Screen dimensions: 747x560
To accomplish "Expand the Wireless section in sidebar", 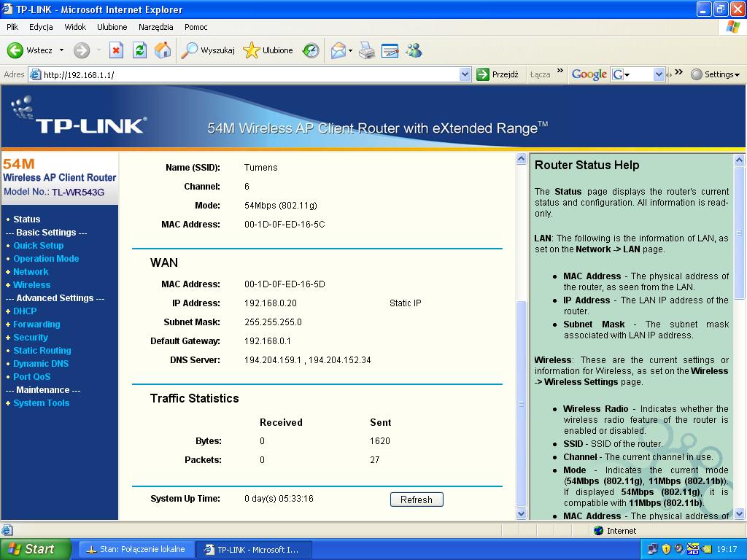I will 31,285.
